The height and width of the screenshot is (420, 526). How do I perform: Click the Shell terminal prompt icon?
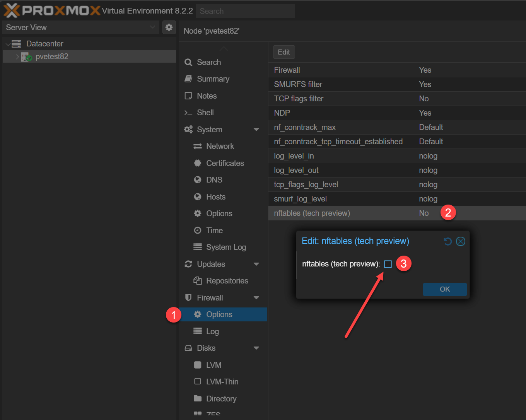(188, 113)
